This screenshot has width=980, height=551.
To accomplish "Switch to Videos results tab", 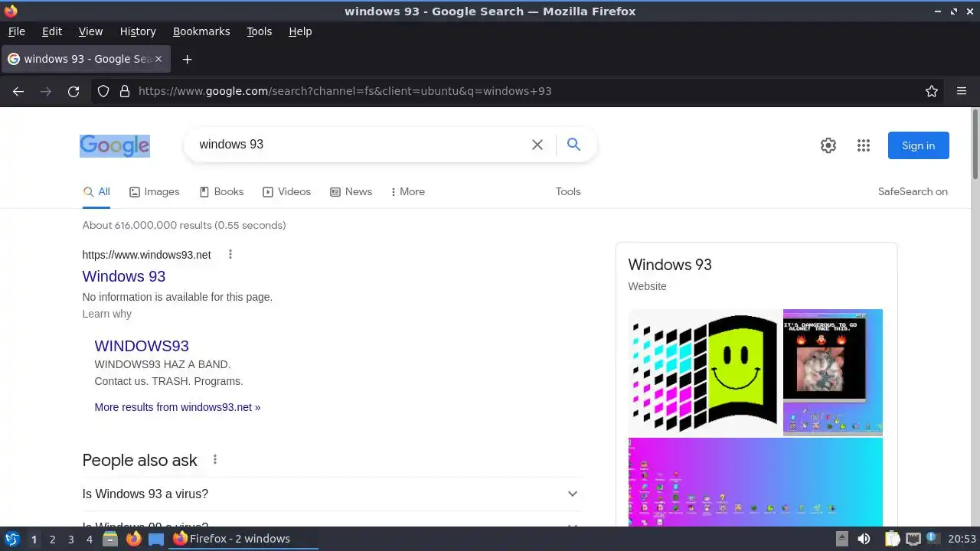I will (x=286, y=191).
